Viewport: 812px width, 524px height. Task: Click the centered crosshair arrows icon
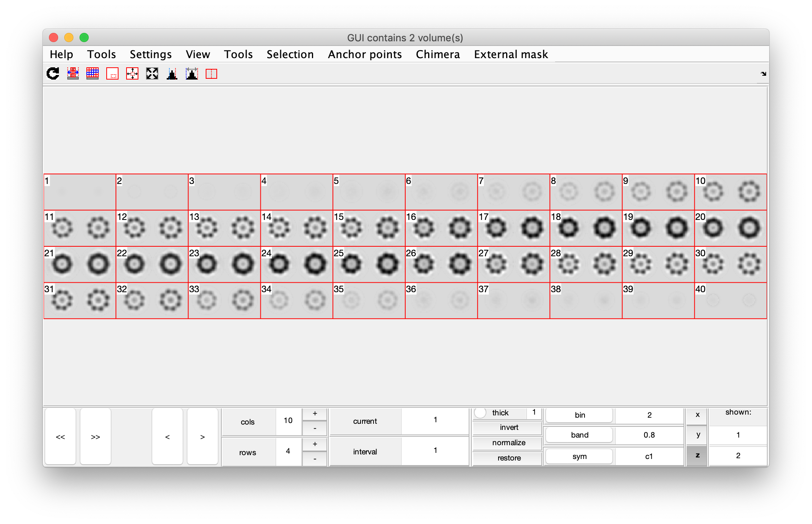point(132,73)
